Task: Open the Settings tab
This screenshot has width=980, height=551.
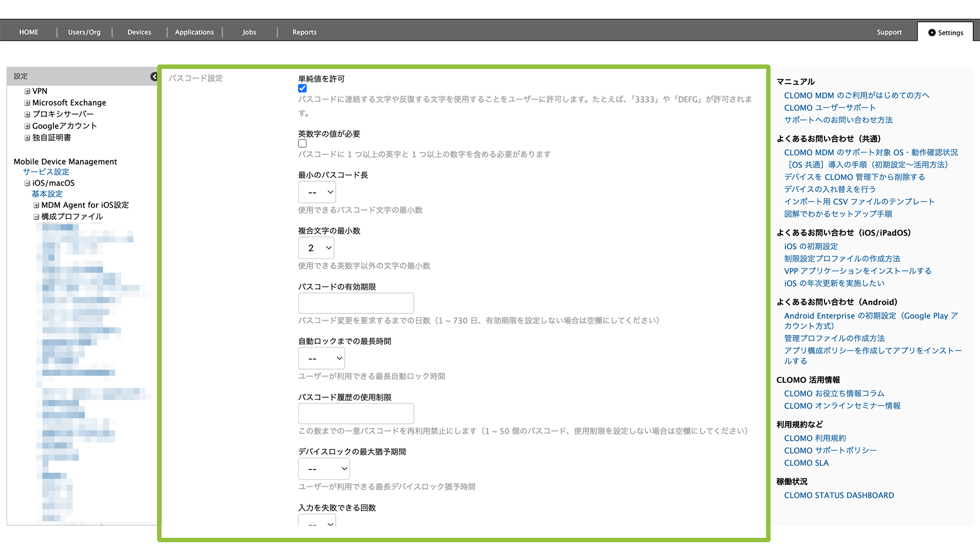Action: (x=946, y=33)
